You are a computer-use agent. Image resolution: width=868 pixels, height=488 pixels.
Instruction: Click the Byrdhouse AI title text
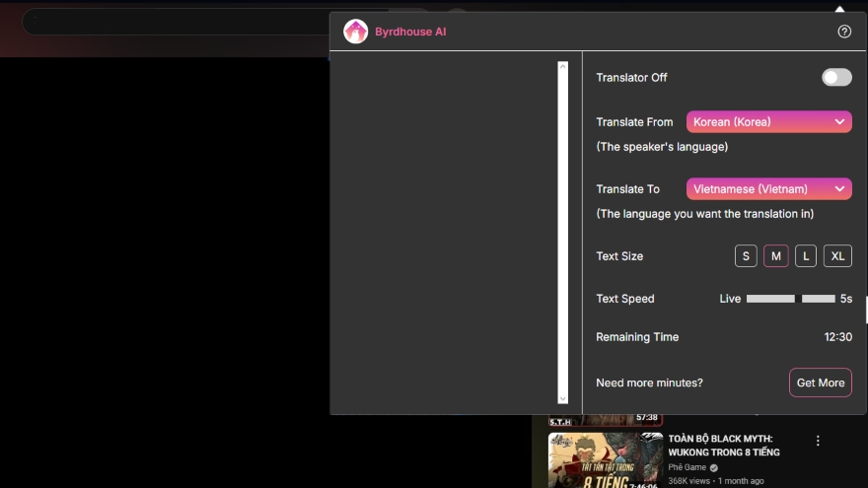click(x=410, y=32)
